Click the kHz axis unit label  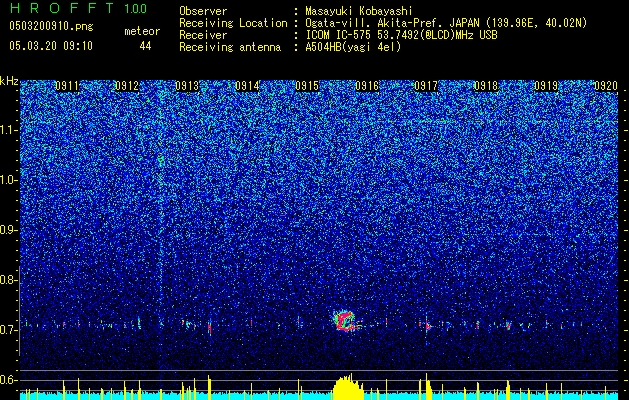tap(9, 81)
